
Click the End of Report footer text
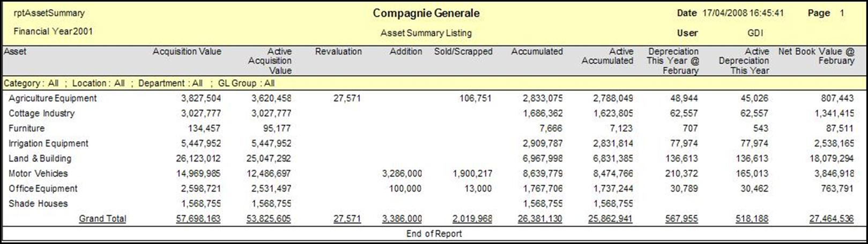pyautogui.click(x=434, y=233)
